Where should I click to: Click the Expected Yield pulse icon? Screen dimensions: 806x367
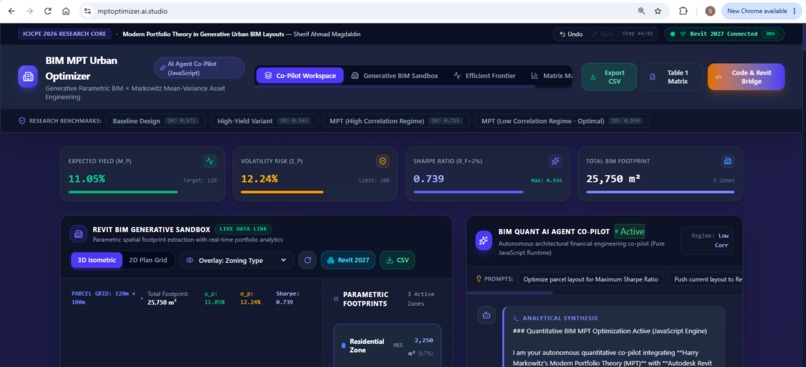pyautogui.click(x=210, y=161)
